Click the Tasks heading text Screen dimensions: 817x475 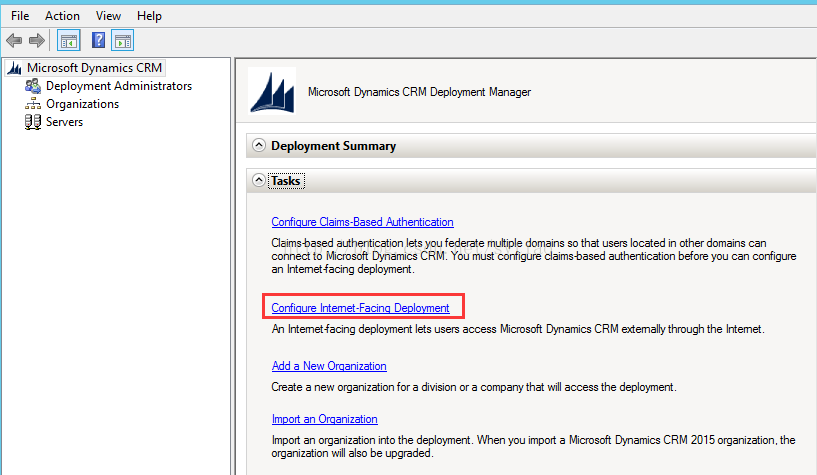tap(286, 181)
